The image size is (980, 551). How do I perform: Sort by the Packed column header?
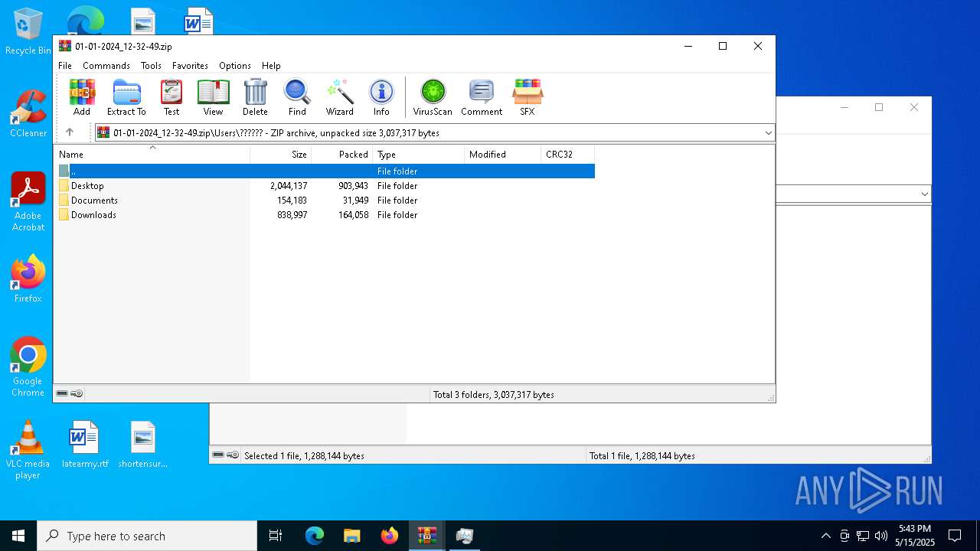[x=341, y=154]
